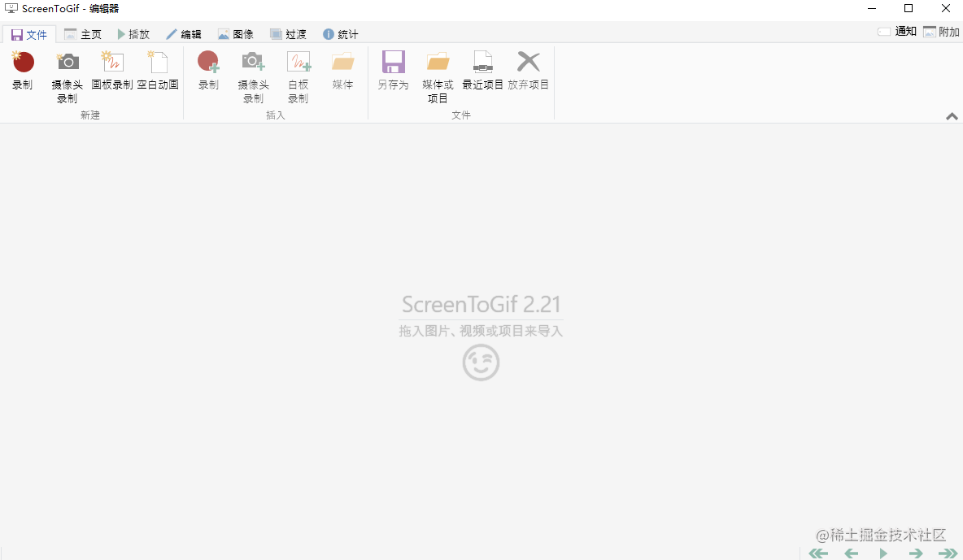Play the animation preview
This screenshot has height=560, width=963.
click(883, 553)
